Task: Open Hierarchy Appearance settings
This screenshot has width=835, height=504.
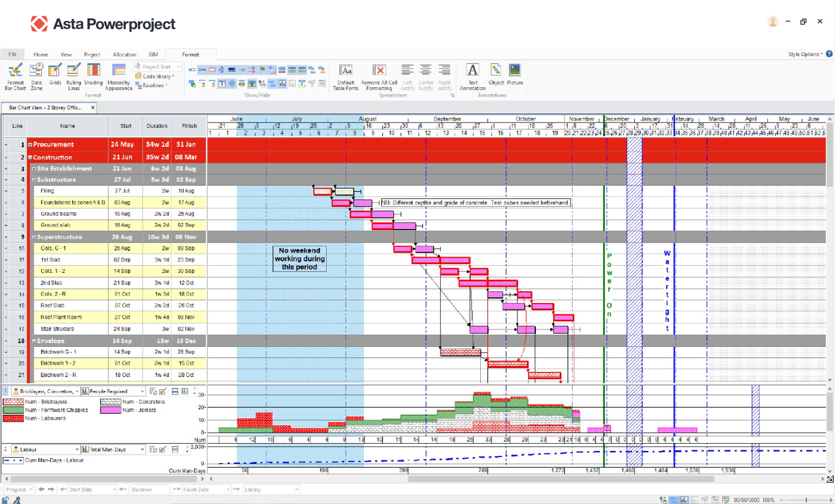Action: (x=119, y=77)
